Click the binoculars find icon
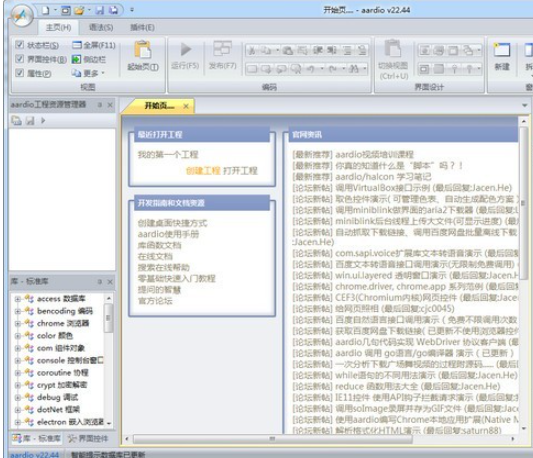533x458 pixels. [x=354, y=69]
